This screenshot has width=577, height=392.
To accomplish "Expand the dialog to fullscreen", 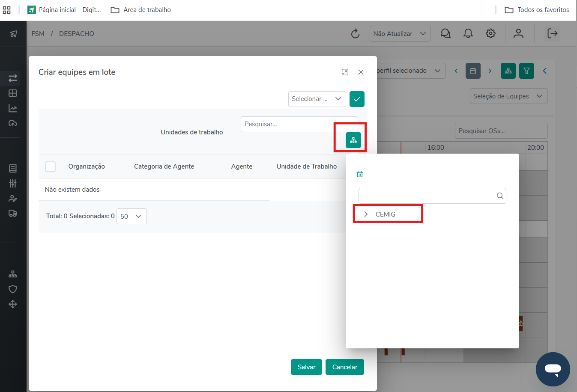I will click(345, 72).
